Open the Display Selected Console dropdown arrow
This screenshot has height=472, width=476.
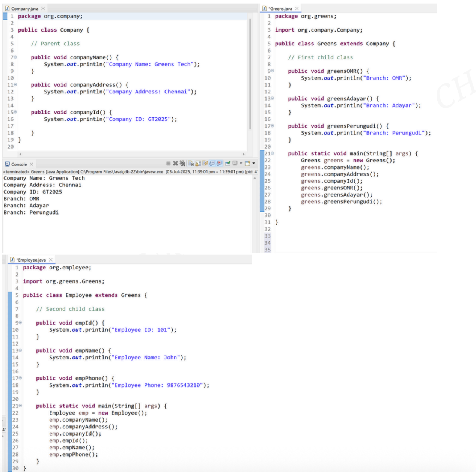241,163
